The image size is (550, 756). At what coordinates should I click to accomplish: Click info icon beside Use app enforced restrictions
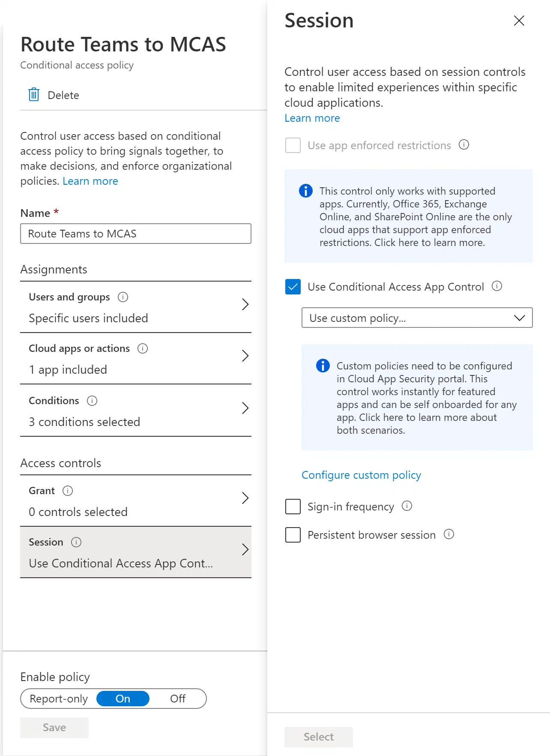click(x=464, y=144)
